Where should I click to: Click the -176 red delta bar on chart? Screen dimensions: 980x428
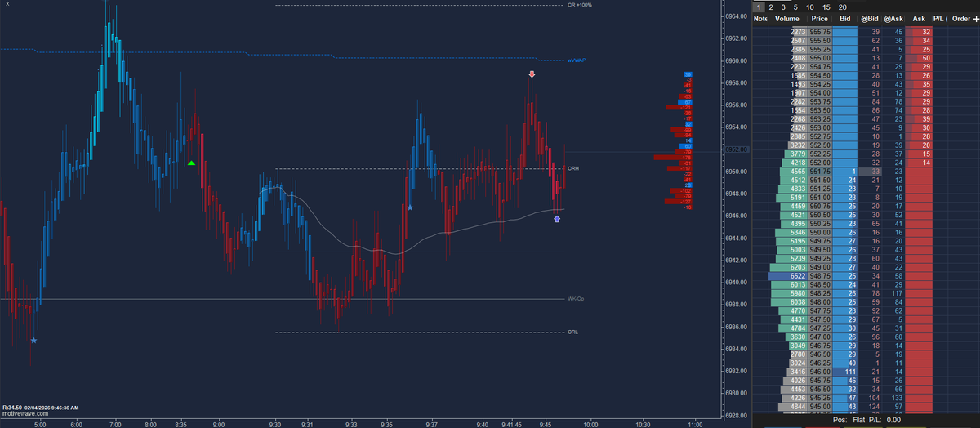[x=675, y=158]
